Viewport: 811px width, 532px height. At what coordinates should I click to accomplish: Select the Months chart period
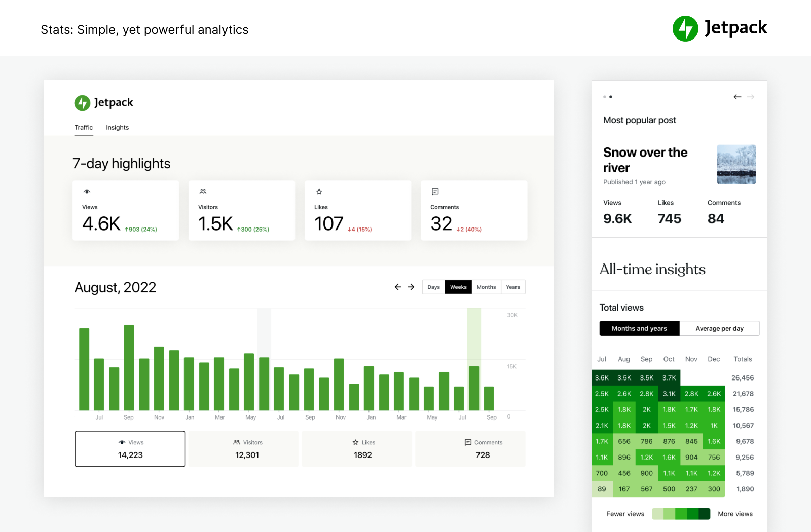coord(486,287)
